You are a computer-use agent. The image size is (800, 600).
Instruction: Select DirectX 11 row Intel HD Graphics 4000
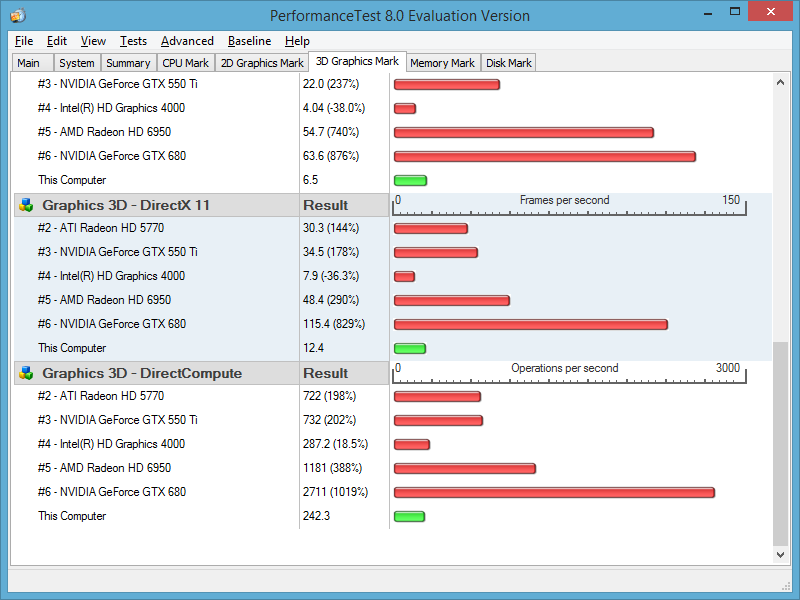coord(393,276)
